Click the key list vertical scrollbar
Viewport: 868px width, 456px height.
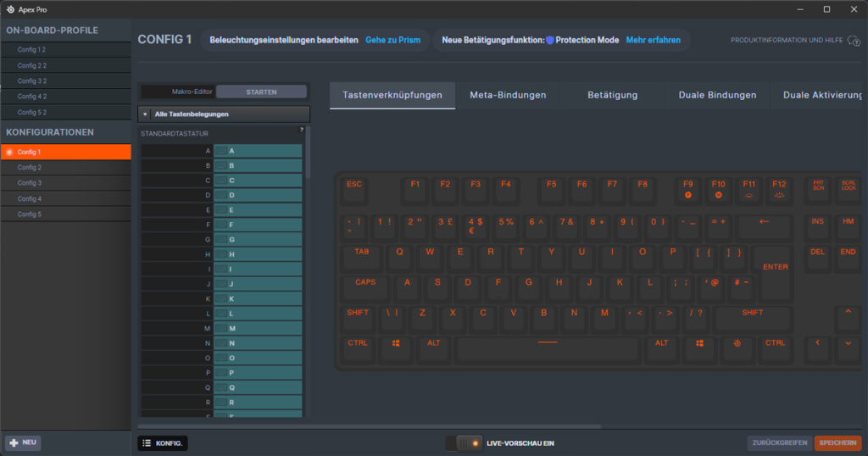click(x=308, y=153)
